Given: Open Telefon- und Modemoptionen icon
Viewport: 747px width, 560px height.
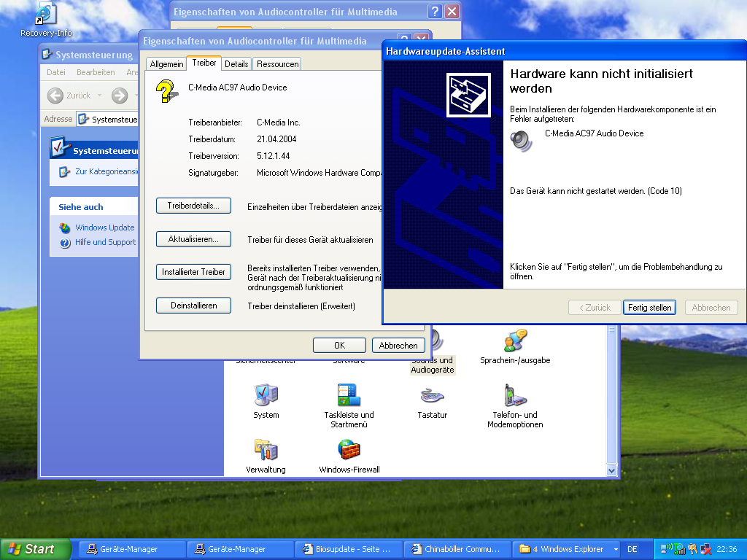Looking at the screenshot, I should 515,396.
